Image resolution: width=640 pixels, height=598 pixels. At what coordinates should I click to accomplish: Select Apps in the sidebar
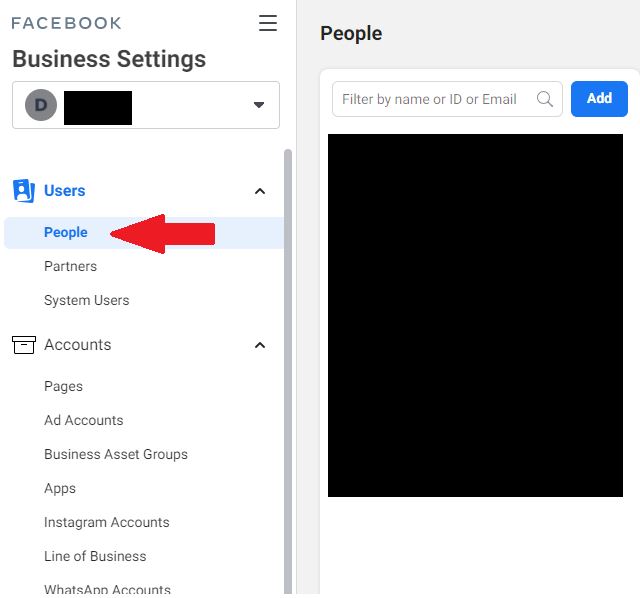click(x=60, y=488)
